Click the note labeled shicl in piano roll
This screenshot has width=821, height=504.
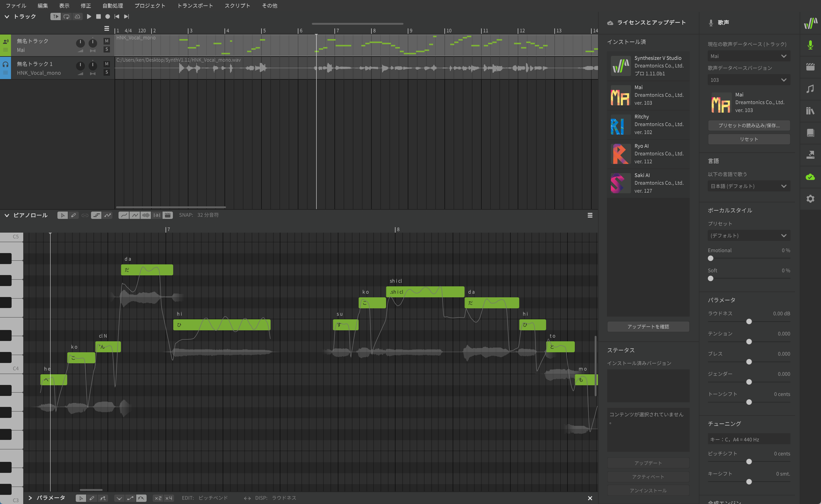pos(425,292)
